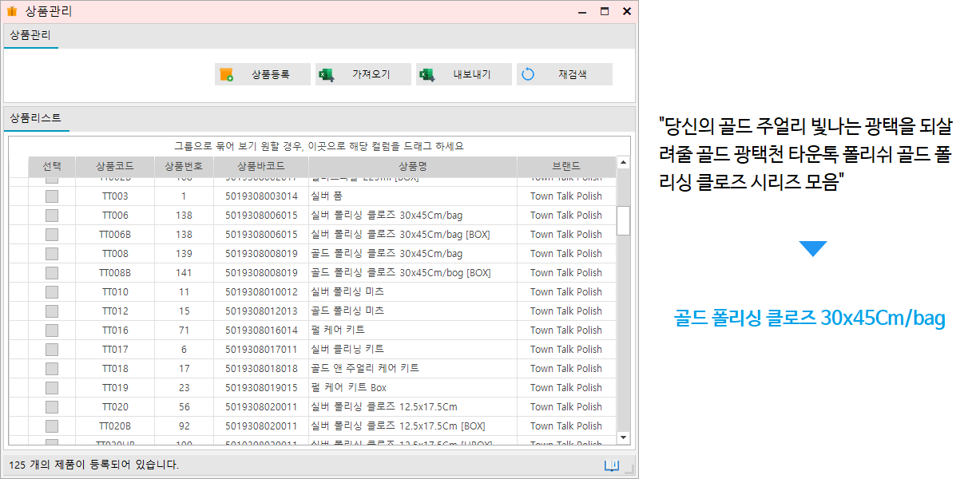Click product name 실버 폼
The height and width of the screenshot is (479, 980).
tap(327, 196)
